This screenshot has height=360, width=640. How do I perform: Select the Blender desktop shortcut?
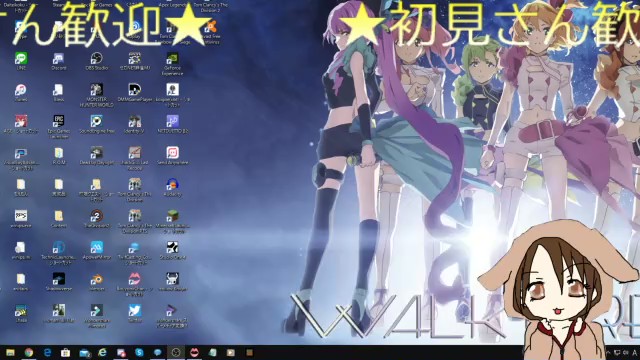tap(96, 282)
